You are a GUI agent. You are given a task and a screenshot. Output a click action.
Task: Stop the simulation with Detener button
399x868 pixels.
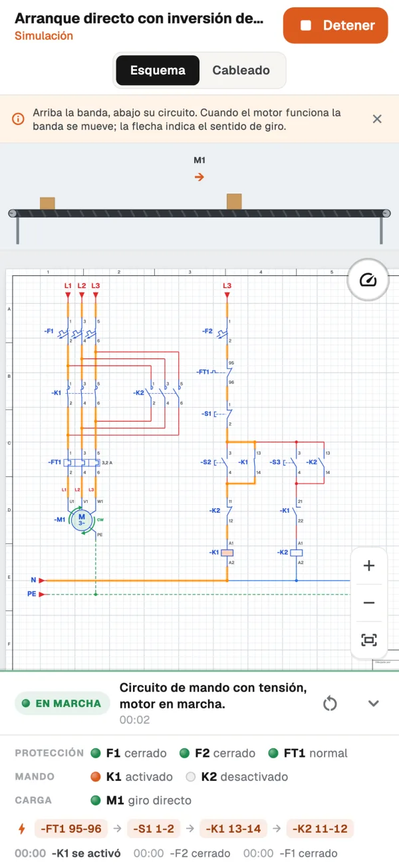tap(335, 25)
